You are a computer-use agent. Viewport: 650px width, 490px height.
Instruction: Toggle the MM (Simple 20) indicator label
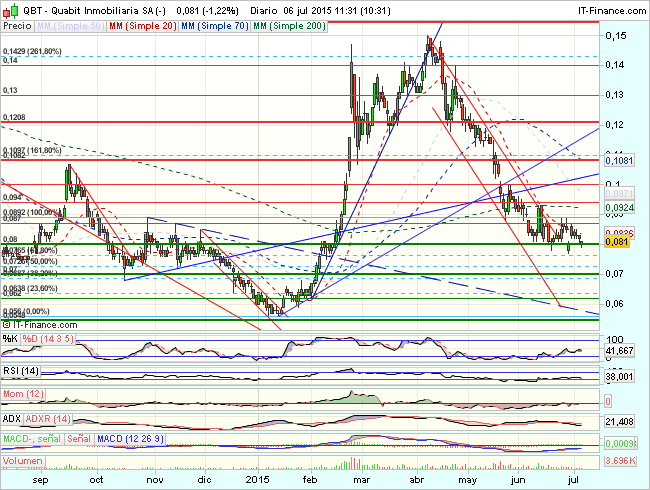143,26
